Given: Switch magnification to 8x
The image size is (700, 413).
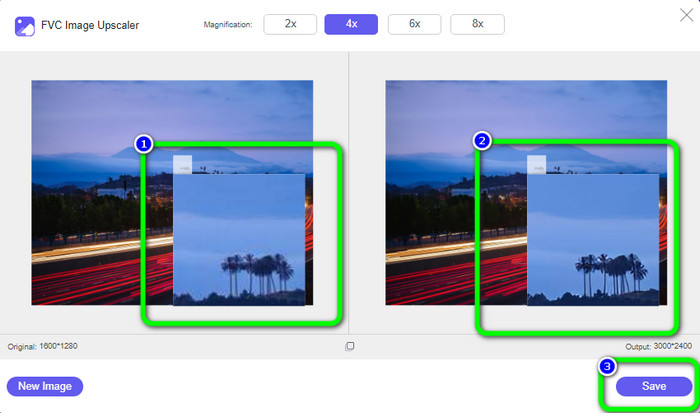Looking at the screenshot, I should coord(477,24).
